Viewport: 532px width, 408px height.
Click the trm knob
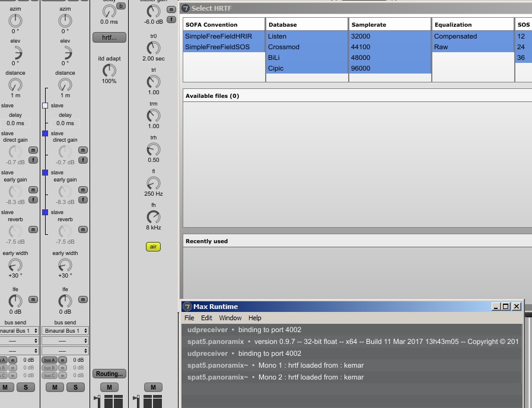point(154,116)
